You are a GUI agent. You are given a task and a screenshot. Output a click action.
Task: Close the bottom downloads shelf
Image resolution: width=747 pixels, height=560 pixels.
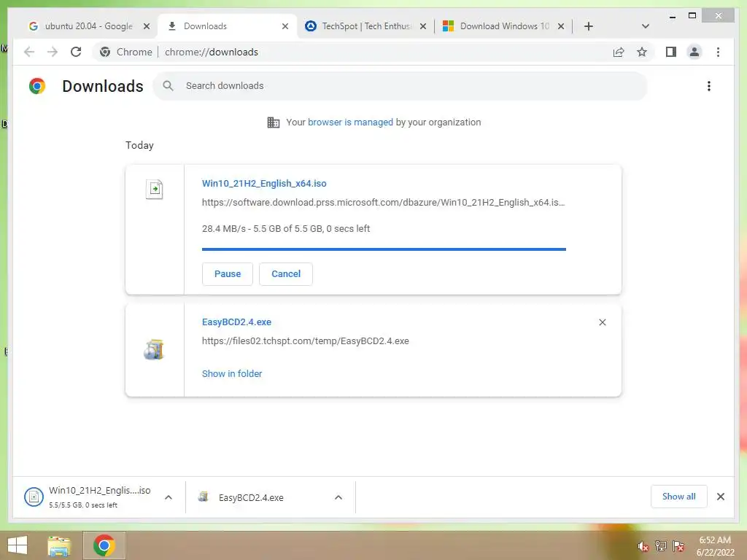point(720,497)
